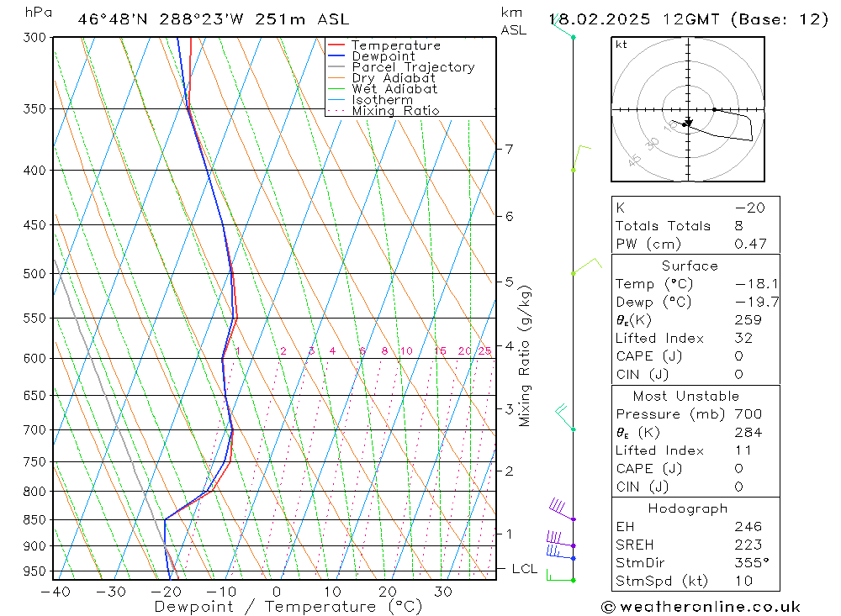Click the surface theta-E value 259

(x=748, y=320)
